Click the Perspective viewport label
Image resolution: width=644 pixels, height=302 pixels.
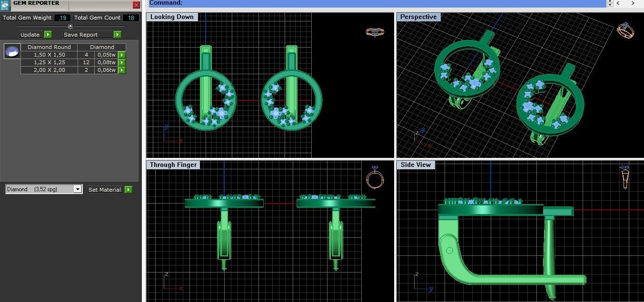(x=418, y=17)
